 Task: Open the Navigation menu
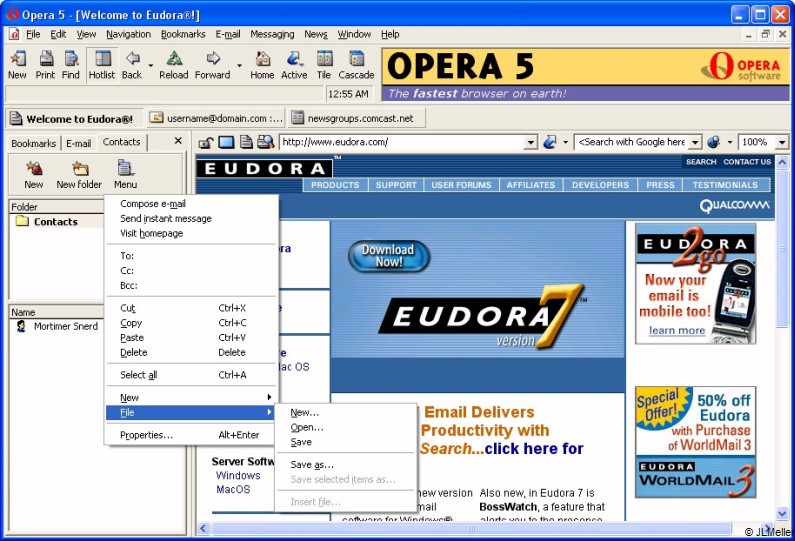pyautogui.click(x=128, y=34)
